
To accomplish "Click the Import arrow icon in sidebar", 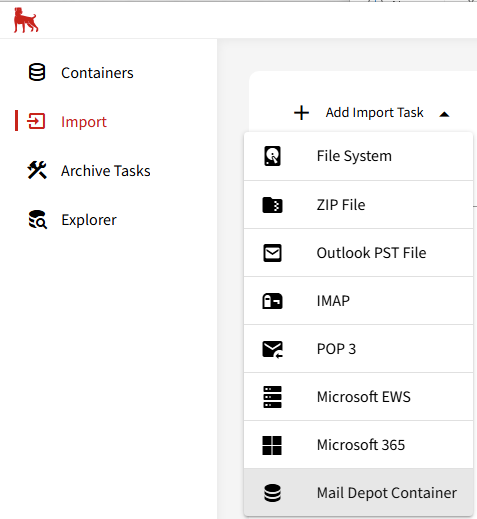I will click(x=36, y=121).
